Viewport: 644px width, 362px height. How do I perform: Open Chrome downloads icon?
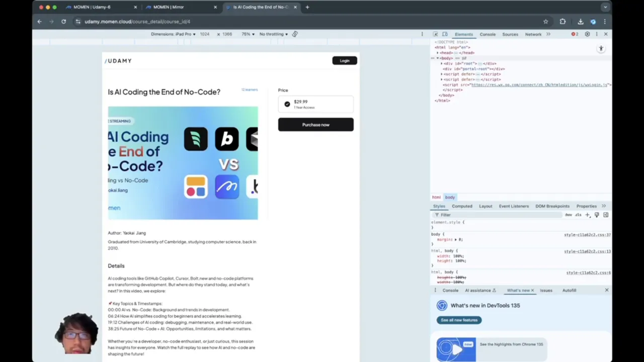581,22
